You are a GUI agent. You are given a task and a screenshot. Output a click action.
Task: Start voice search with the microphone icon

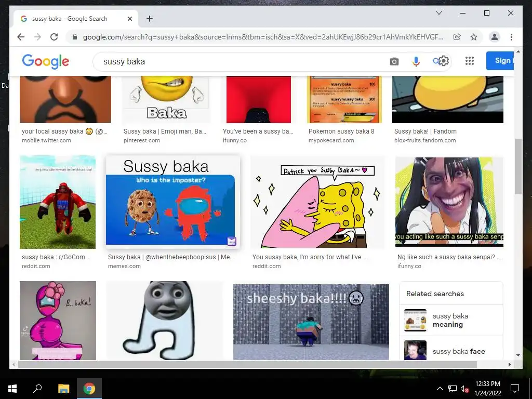pyautogui.click(x=416, y=61)
